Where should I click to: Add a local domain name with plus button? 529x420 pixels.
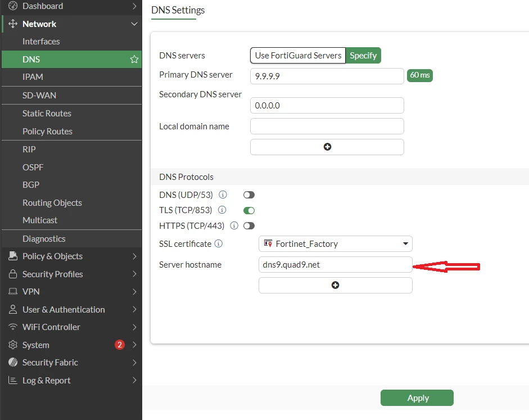[x=327, y=147]
